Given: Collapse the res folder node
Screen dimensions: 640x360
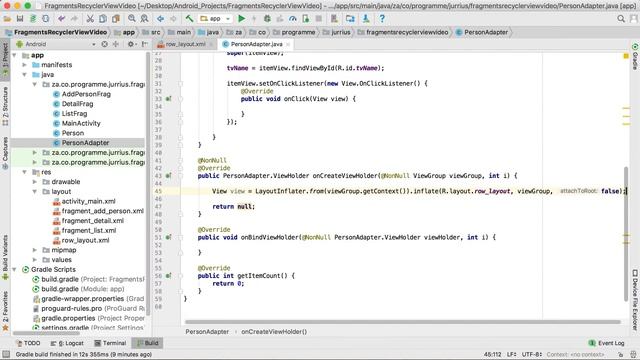Looking at the screenshot, I should tap(25, 172).
